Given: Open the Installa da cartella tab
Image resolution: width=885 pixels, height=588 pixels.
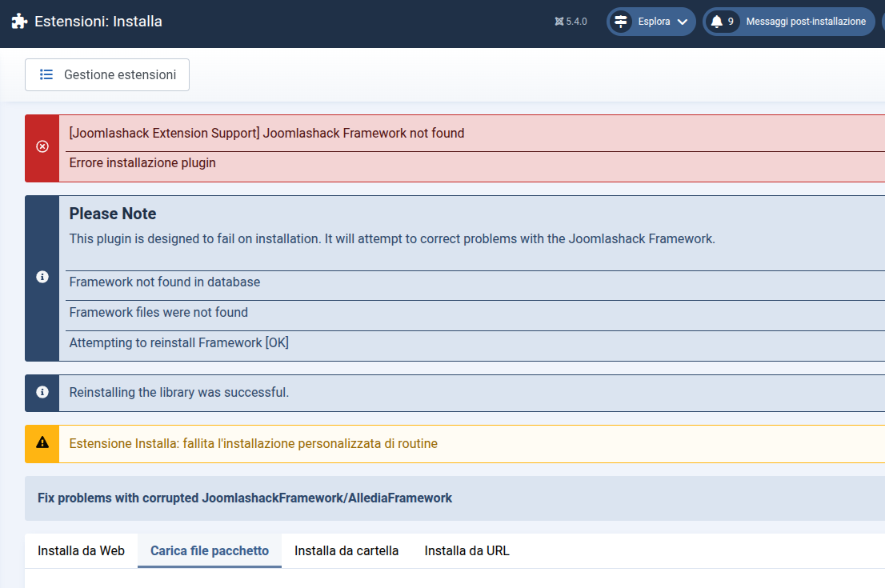Looking at the screenshot, I should coord(346,550).
